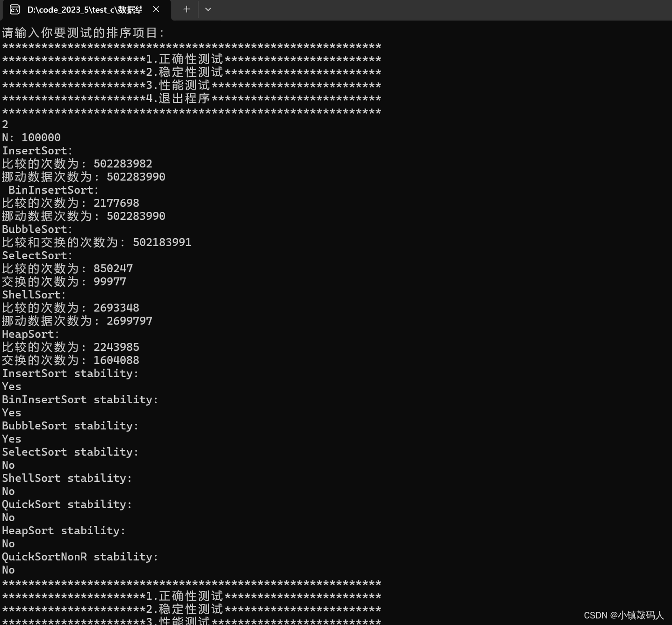Screen dimensions: 672x625
Task: Click the BinInsertSort: heading line
Action: [x=54, y=190]
